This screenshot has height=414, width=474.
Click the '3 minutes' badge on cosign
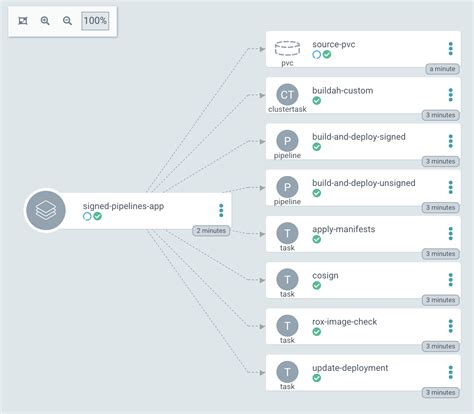441,300
